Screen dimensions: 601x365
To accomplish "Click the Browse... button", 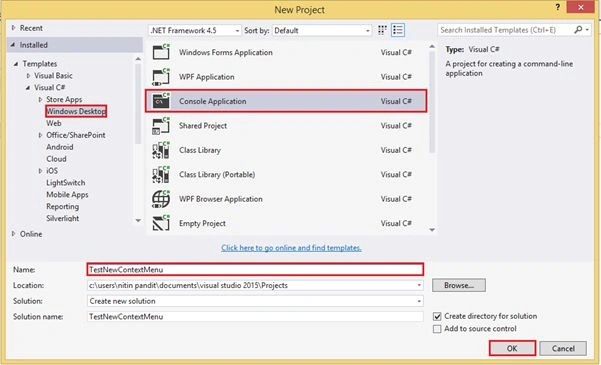I will [459, 285].
